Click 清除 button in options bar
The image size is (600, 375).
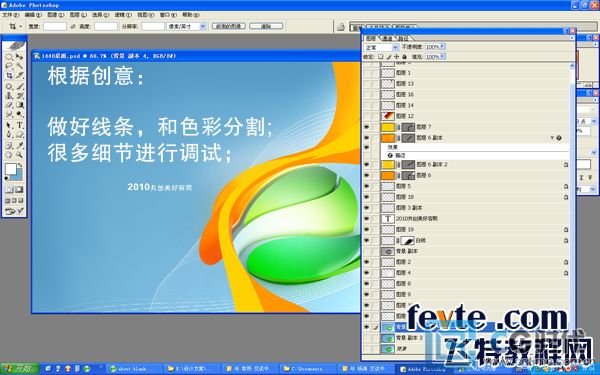tap(266, 26)
